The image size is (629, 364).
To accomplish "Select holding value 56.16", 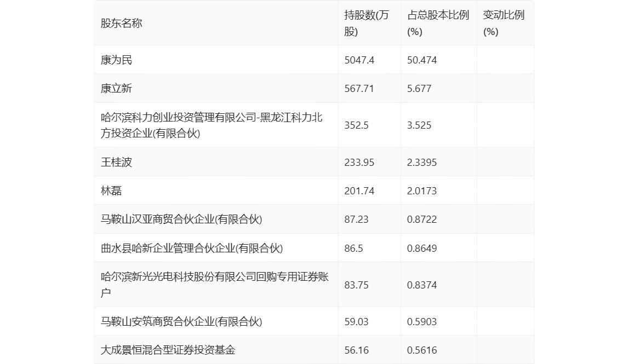I will [356, 350].
